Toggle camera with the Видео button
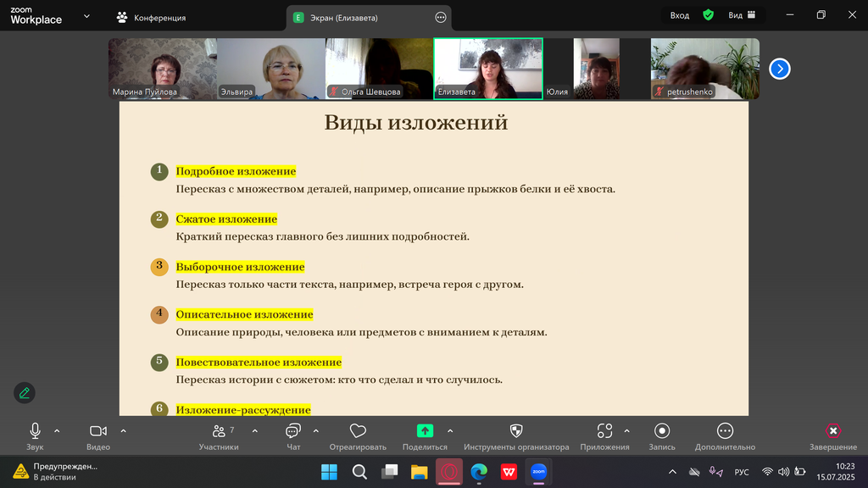The width and height of the screenshot is (868, 488). click(98, 431)
